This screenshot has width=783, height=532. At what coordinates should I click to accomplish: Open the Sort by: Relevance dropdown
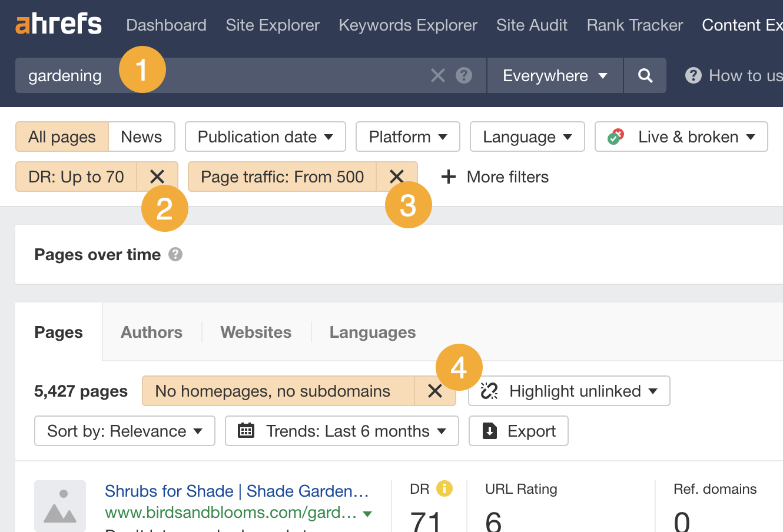[x=124, y=431]
